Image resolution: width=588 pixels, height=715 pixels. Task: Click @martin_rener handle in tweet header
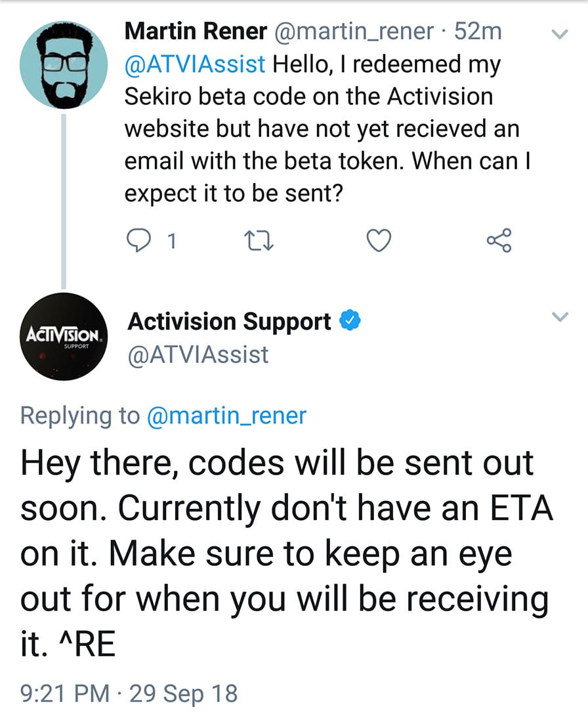coord(354,32)
